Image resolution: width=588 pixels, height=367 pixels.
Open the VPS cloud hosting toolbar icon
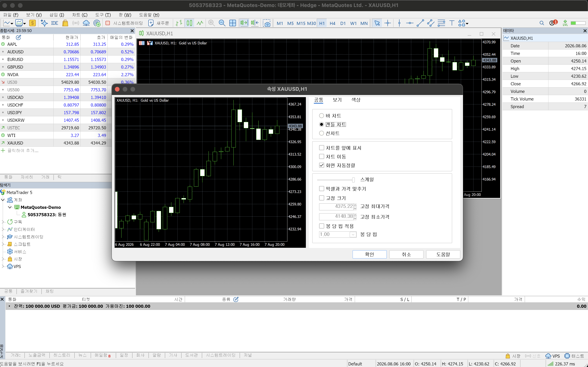click(x=86, y=23)
